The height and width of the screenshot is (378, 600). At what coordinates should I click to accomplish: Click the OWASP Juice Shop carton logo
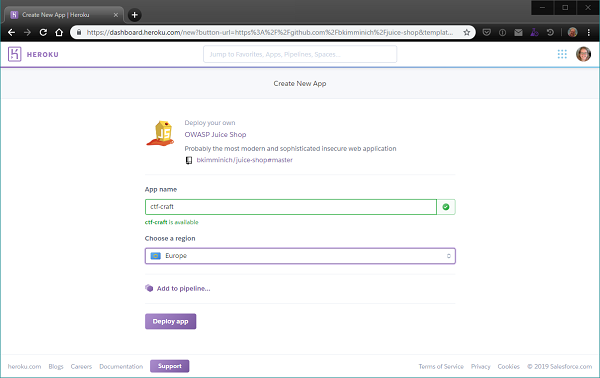pos(161,133)
